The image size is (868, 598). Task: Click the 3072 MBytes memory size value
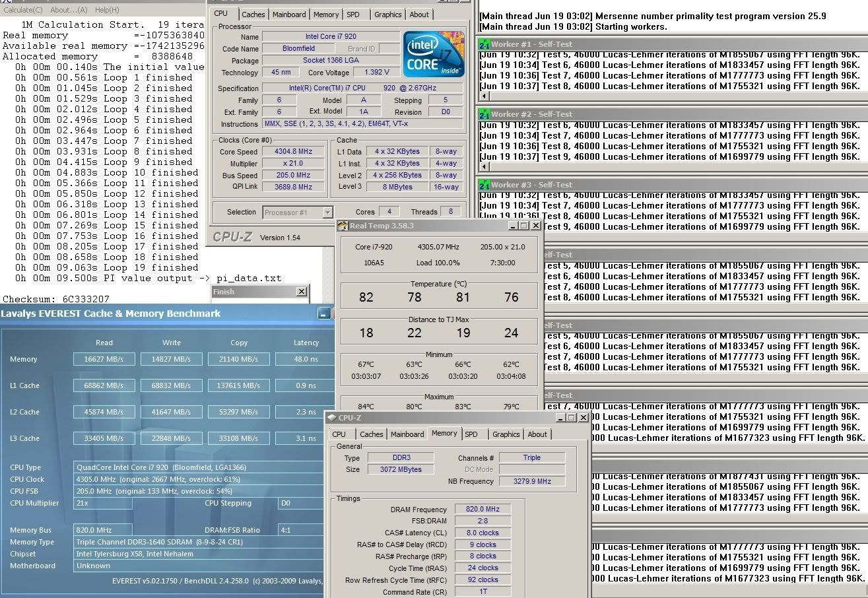click(401, 470)
